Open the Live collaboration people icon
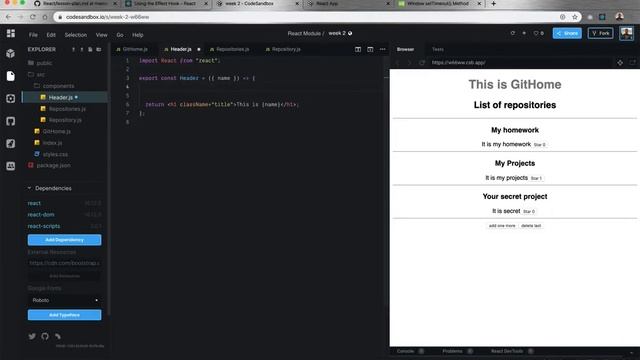This screenshot has width=640, height=360. (11, 166)
